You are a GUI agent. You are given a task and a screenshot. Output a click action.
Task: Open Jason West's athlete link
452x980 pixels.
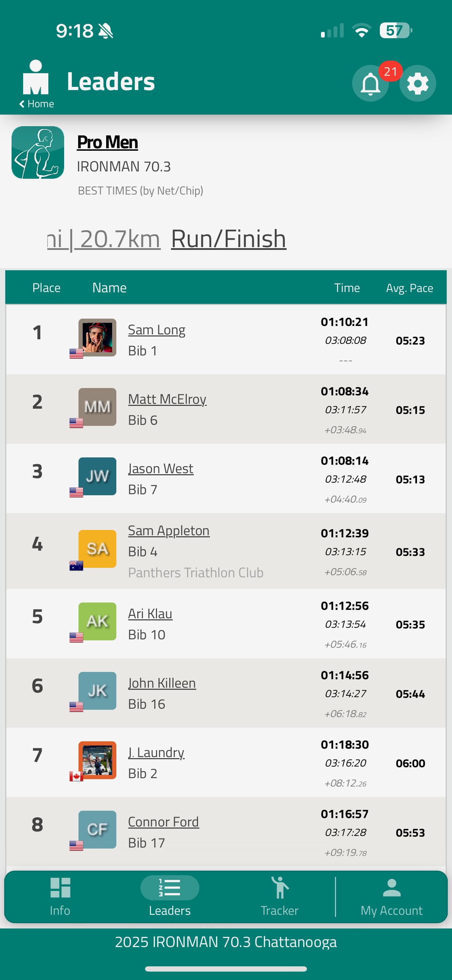click(x=160, y=469)
